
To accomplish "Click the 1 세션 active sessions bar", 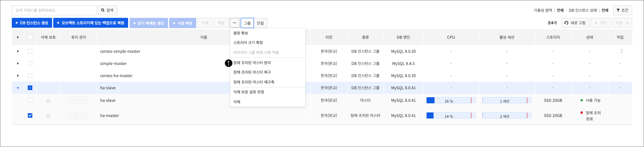I will (507, 100).
